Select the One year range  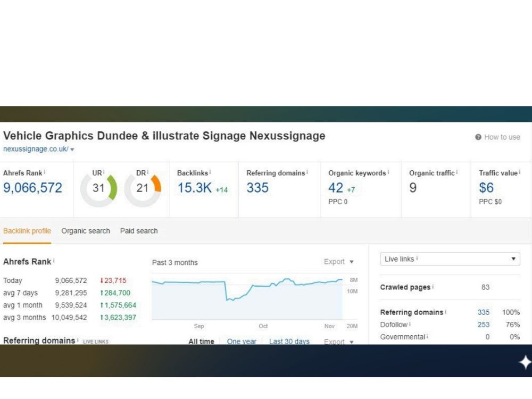point(242,342)
